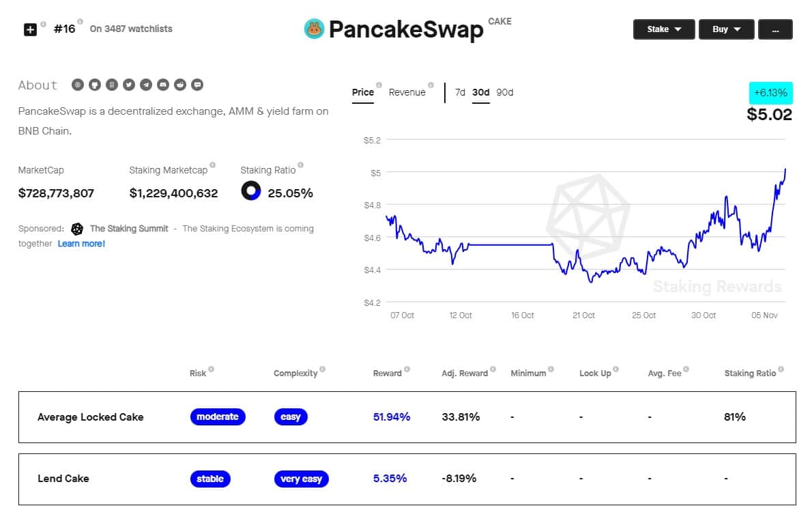Viewport: 812px width, 521px height.
Task: Switch chart to Revenue tab
Action: (x=407, y=92)
